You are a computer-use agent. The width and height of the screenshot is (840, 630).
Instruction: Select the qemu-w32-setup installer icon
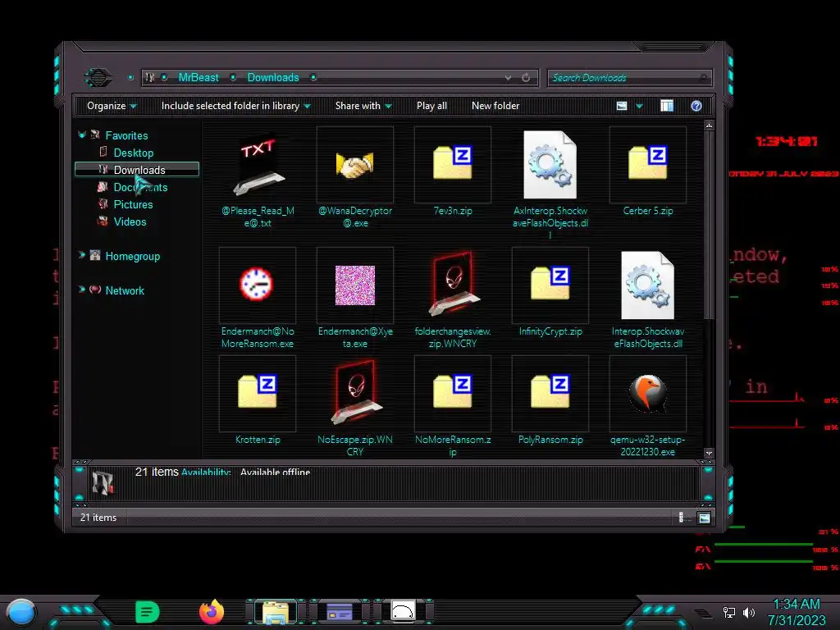pos(648,393)
